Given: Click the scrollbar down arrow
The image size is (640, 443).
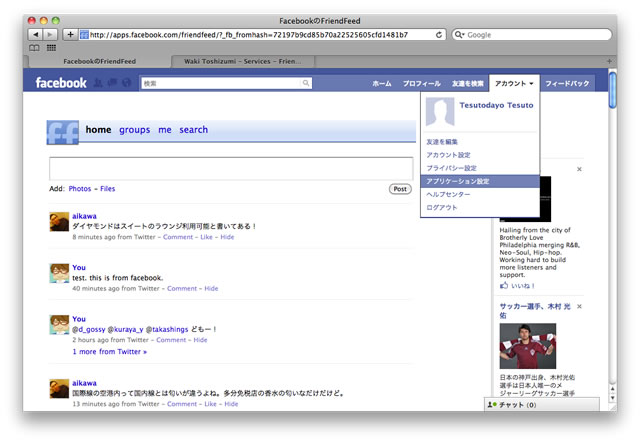Looking at the screenshot, I should tap(612, 398).
